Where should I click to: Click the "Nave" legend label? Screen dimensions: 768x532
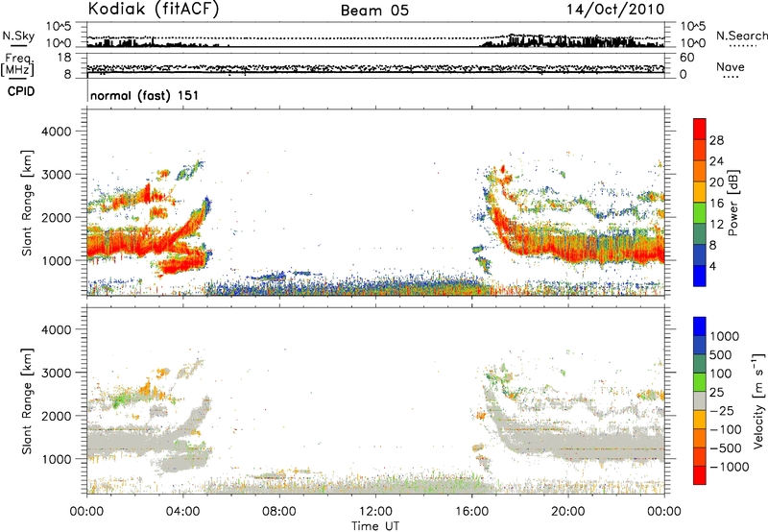tap(731, 67)
